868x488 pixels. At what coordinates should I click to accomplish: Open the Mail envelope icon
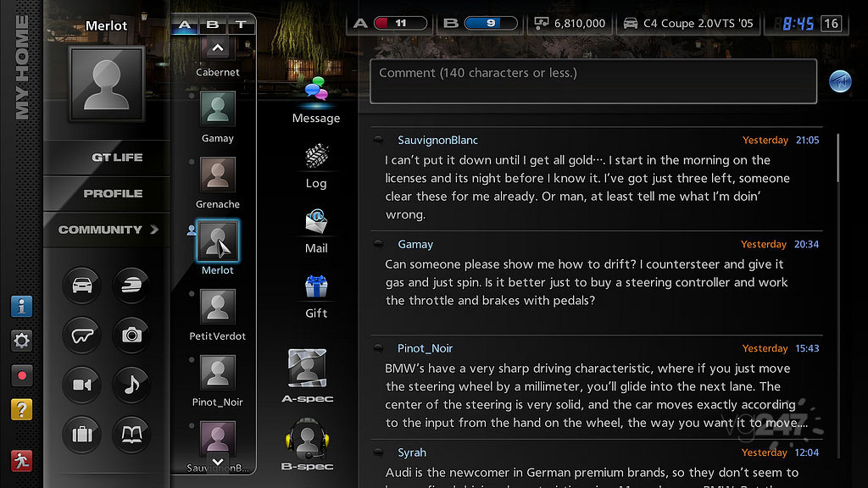316,222
